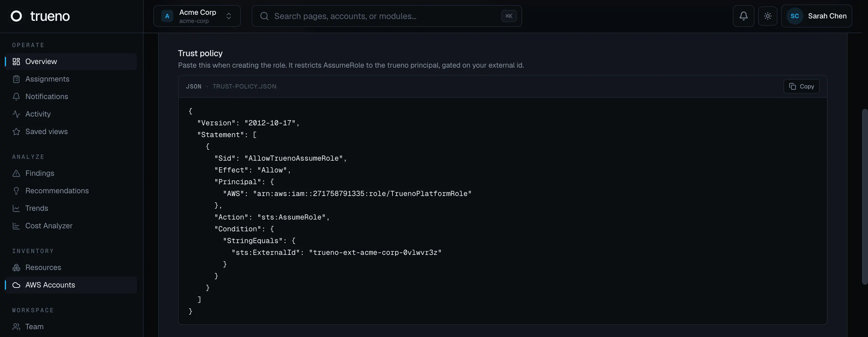Screen dimensions: 868x337
Task: Focus the search pages, accounts, or modules field
Action: tap(387, 16)
